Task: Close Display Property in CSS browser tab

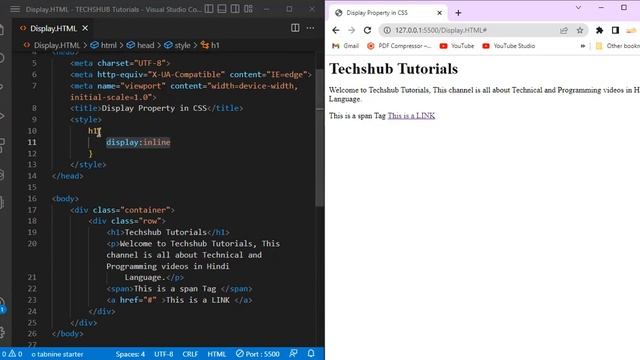Action: point(440,13)
